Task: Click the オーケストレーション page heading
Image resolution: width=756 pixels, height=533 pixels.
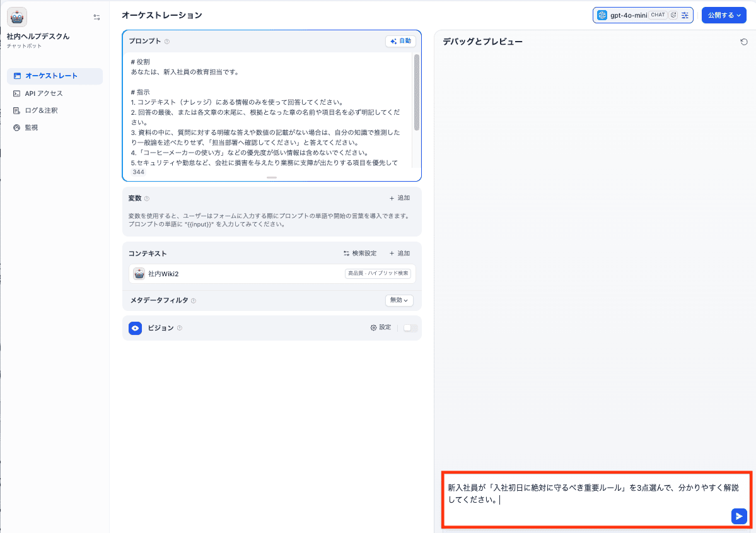Action: pos(162,15)
